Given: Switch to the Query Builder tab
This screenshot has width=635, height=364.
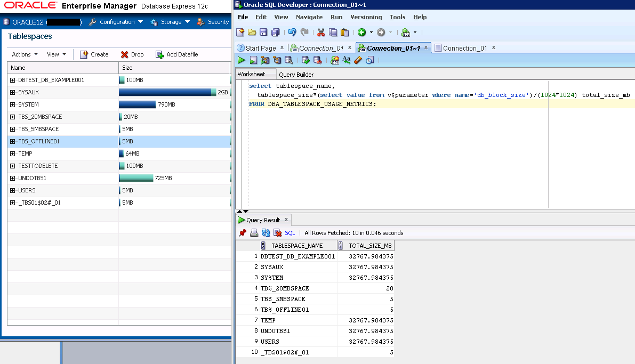Looking at the screenshot, I should pos(296,75).
